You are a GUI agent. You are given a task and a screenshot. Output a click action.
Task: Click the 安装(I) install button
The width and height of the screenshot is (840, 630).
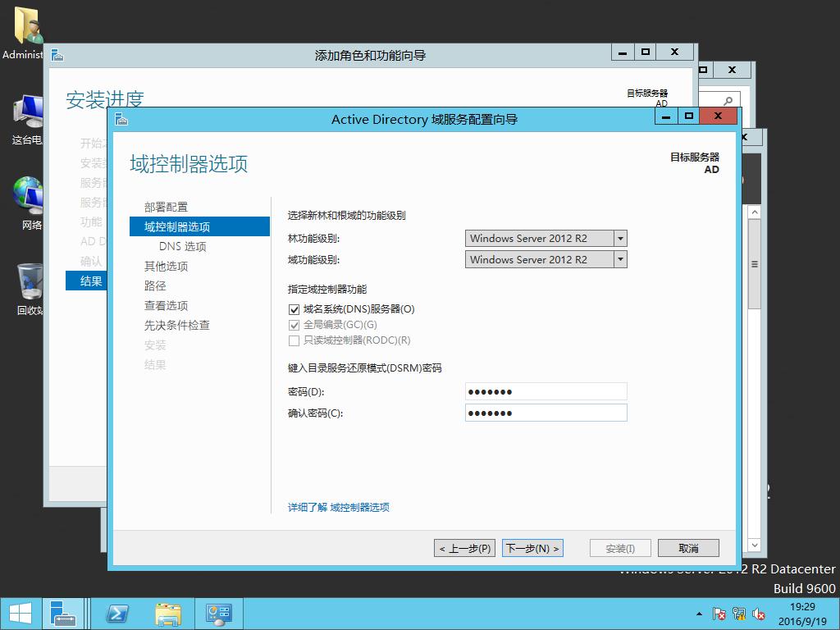pos(620,548)
